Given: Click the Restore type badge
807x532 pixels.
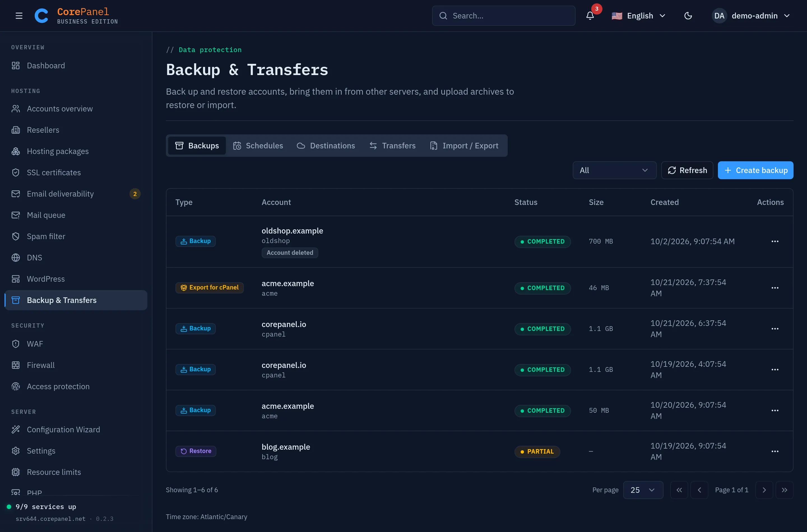Looking at the screenshot, I should (196, 451).
